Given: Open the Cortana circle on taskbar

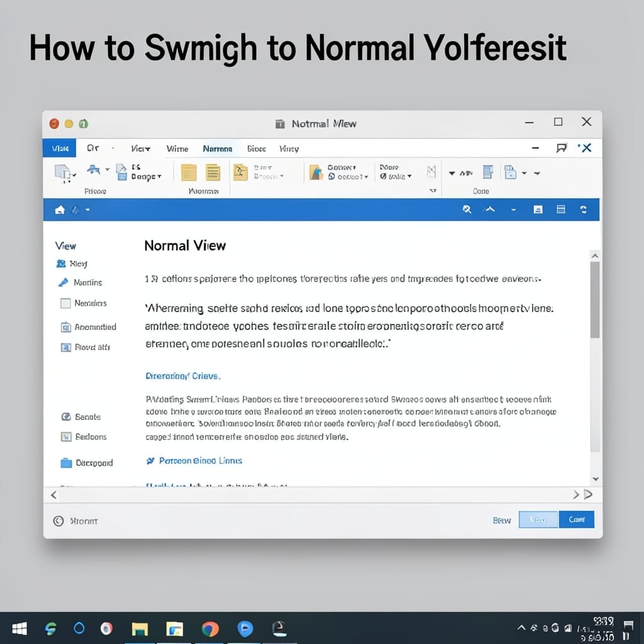Looking at the screenshot, I should [79, 628].
